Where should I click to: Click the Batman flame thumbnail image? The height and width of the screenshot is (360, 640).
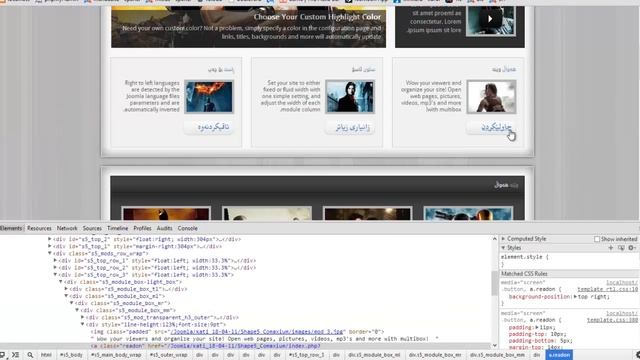(209, 97)
